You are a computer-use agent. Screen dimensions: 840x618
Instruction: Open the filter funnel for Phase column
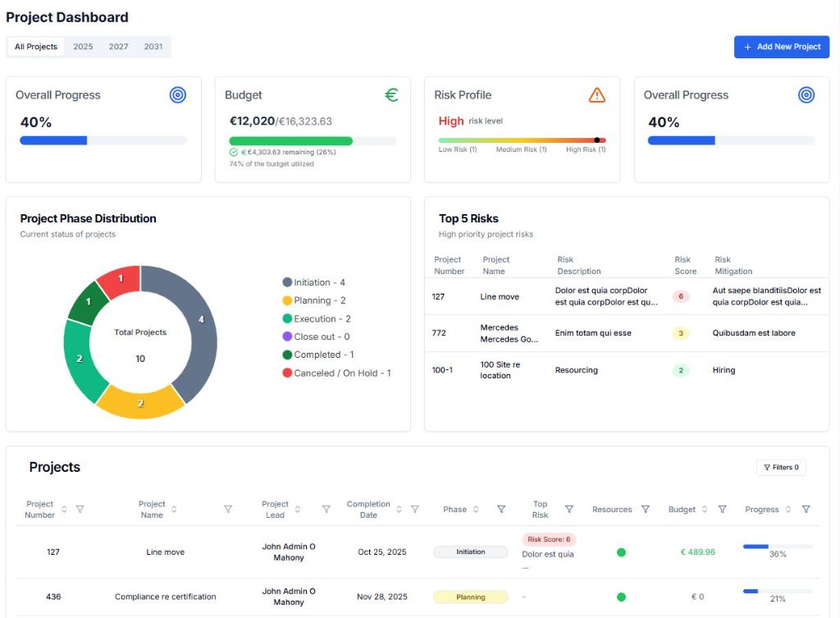(x=501, y=509)
